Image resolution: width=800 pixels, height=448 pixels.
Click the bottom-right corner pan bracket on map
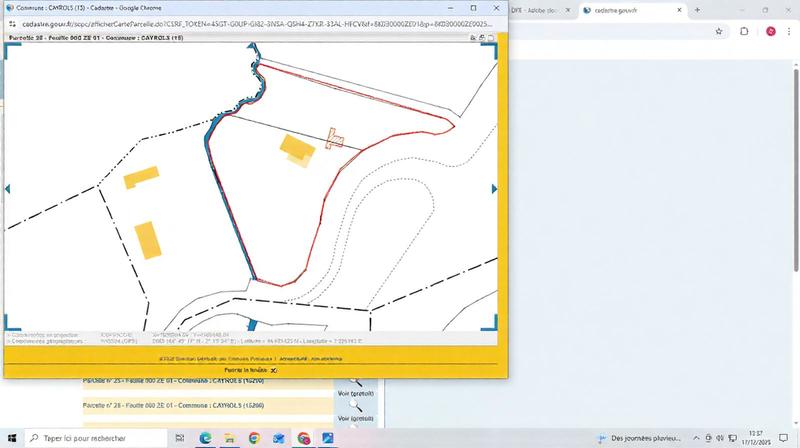[x=491, y=322]
